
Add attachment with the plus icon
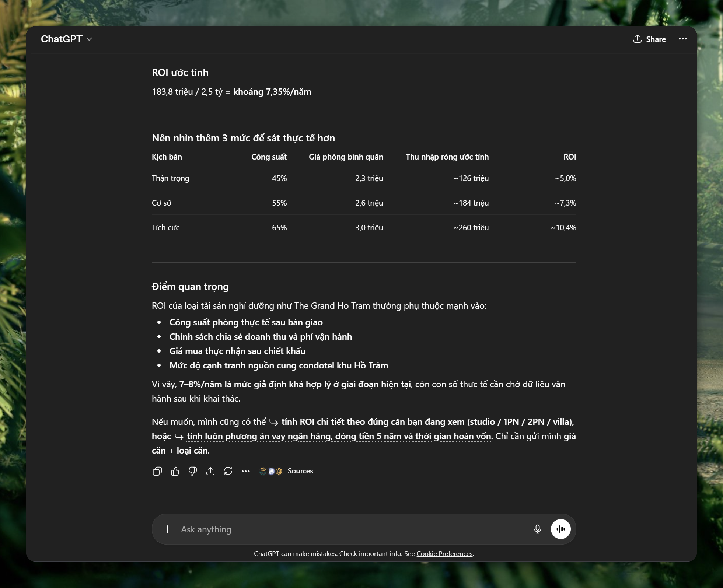click(167, 529)
